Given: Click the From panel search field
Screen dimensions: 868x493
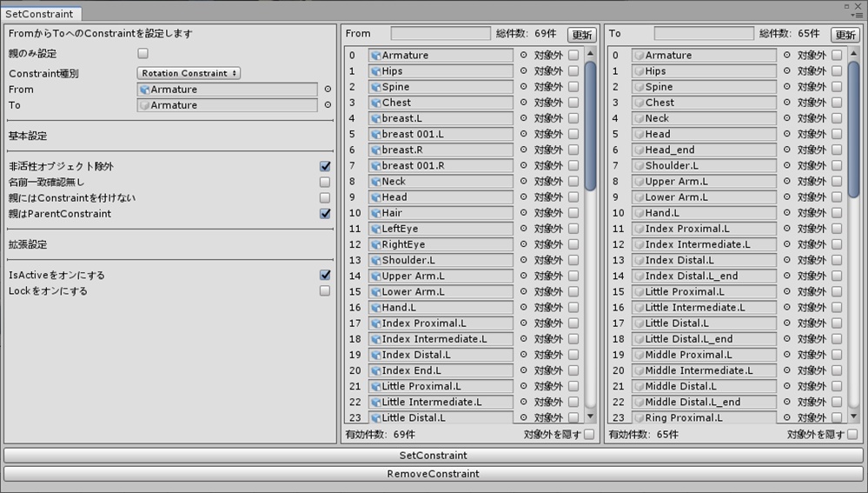Looking at the screenshot, I should point(441,34).
